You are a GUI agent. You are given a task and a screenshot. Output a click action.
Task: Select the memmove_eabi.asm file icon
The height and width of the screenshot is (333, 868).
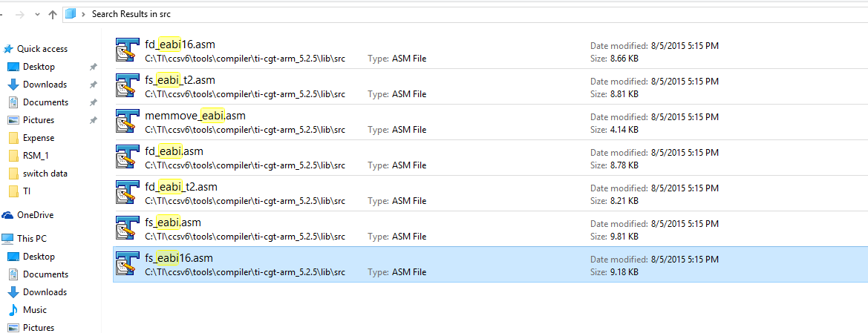click(x=128, y=122)
